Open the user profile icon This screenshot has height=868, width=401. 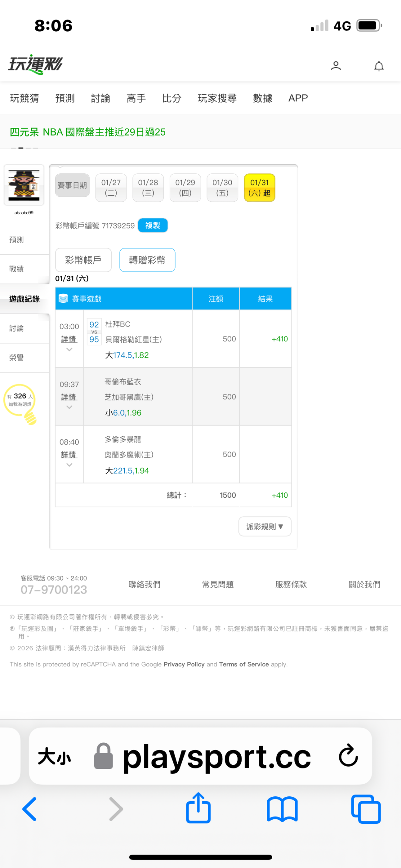pyautogui.click(x=336, y=66)
